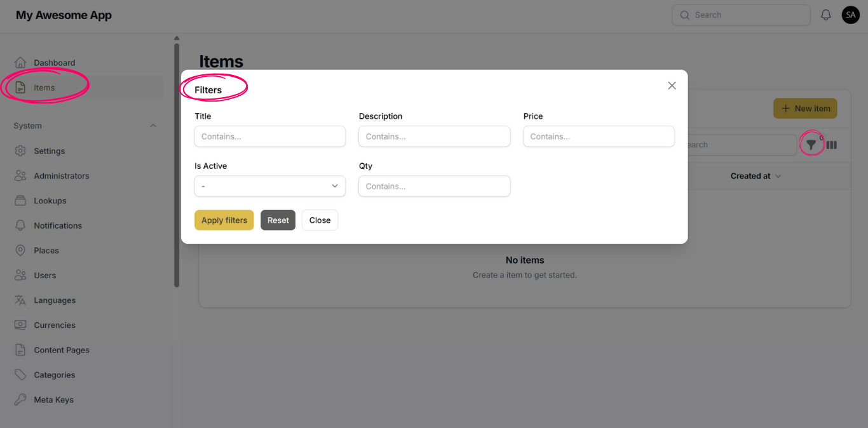
Task: Open Content Pages in sidebar
Action: [61, 350]
